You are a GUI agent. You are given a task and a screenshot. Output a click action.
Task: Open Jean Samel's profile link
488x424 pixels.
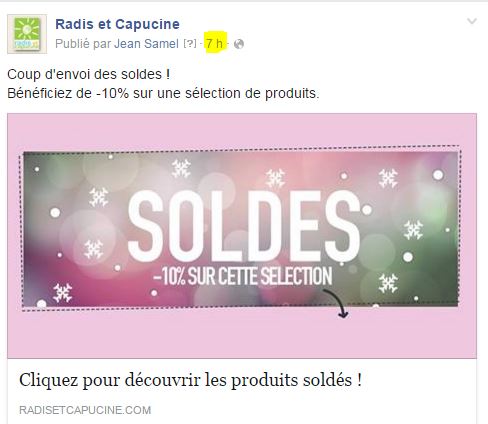146,44
